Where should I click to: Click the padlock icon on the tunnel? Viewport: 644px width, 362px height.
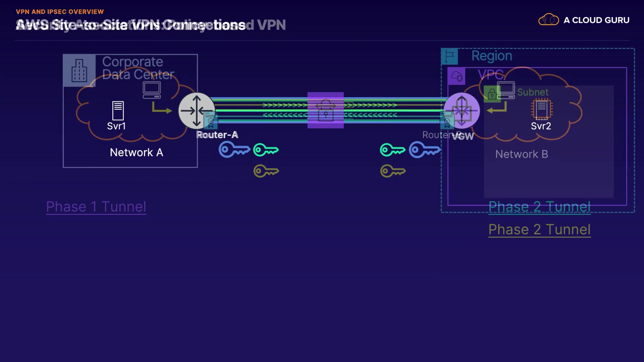point(325,110)
